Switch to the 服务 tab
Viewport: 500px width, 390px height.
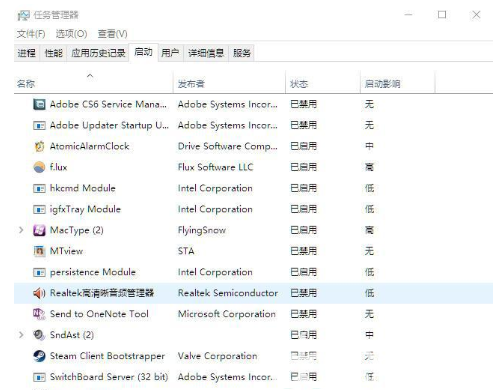point(242,53)
